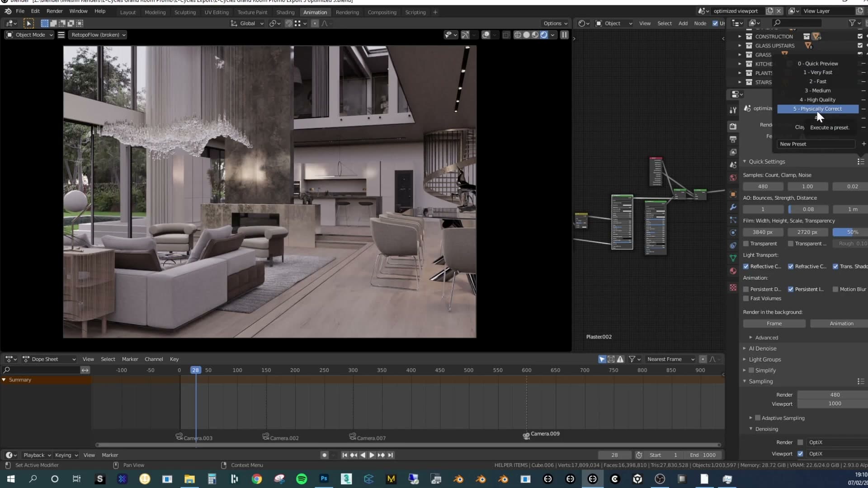Open Spotify from the taskbar

pyautogui.click(x=302, y=479)
